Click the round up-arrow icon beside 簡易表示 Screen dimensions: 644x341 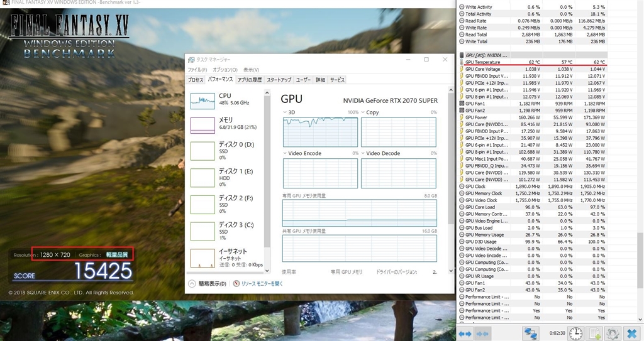192,284
